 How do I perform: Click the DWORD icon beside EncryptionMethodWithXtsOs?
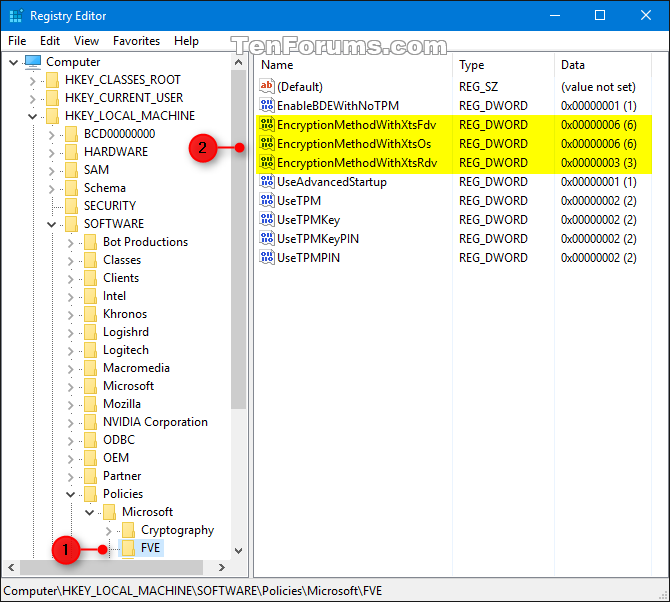267,143
